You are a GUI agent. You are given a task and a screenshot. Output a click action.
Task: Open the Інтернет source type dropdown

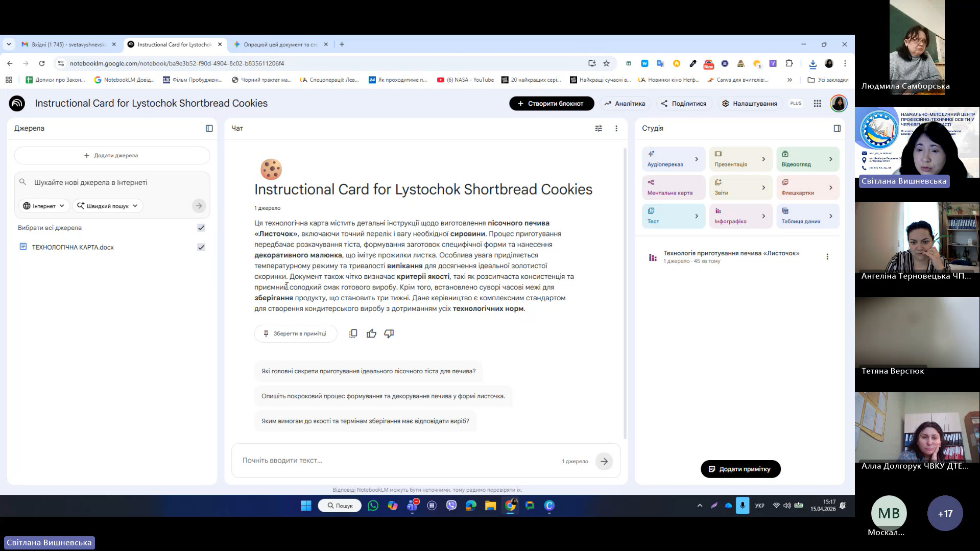(x=44, y=206)
